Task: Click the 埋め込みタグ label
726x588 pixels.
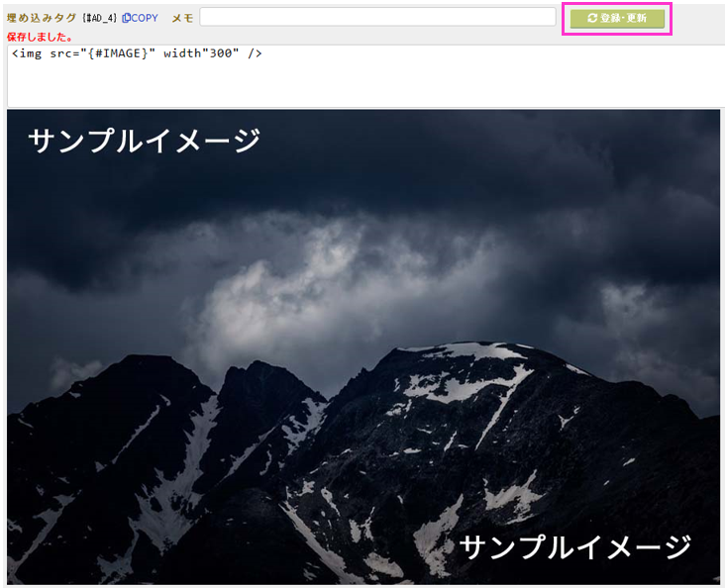Action: (42, 18)
